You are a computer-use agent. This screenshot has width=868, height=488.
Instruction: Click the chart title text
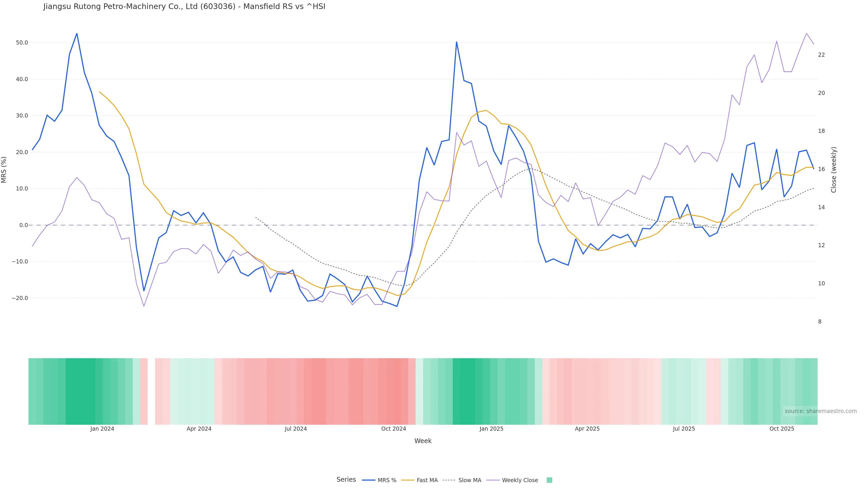(x=184, y=7)
